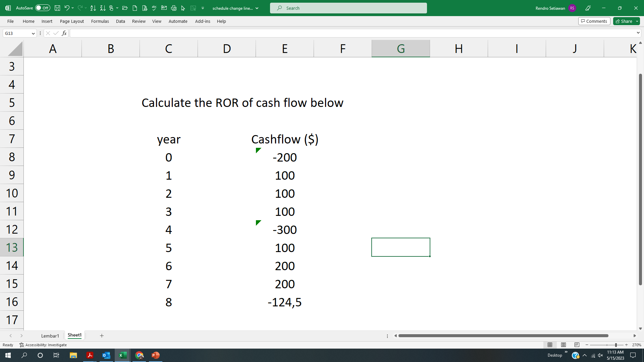Expand the Undo history dropdown arrow

point(72,8)
